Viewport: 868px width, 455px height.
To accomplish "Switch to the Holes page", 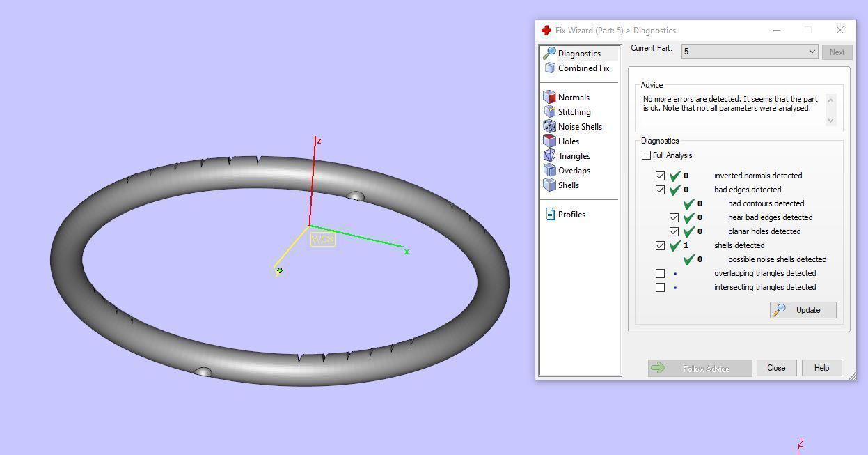I will (x=568, y=141).
